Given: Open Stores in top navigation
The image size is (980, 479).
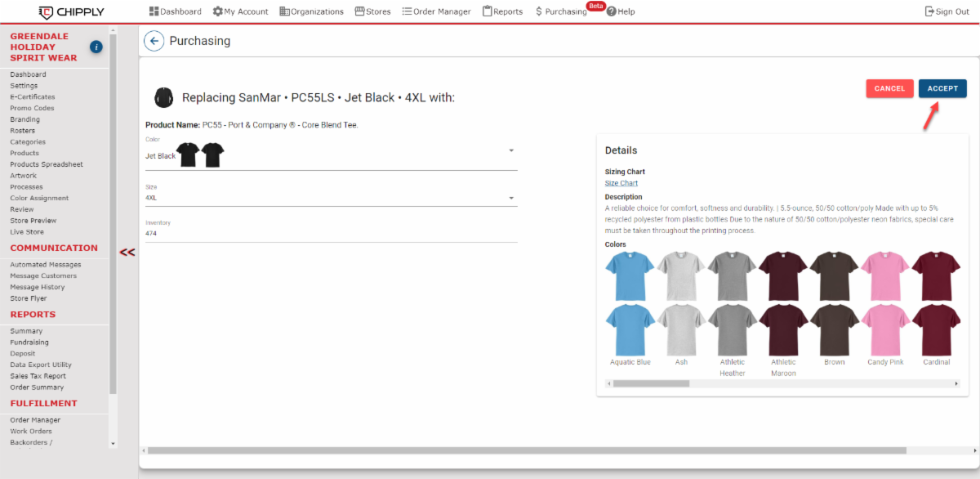Looking at the screenshot, I should click(372, 11).
